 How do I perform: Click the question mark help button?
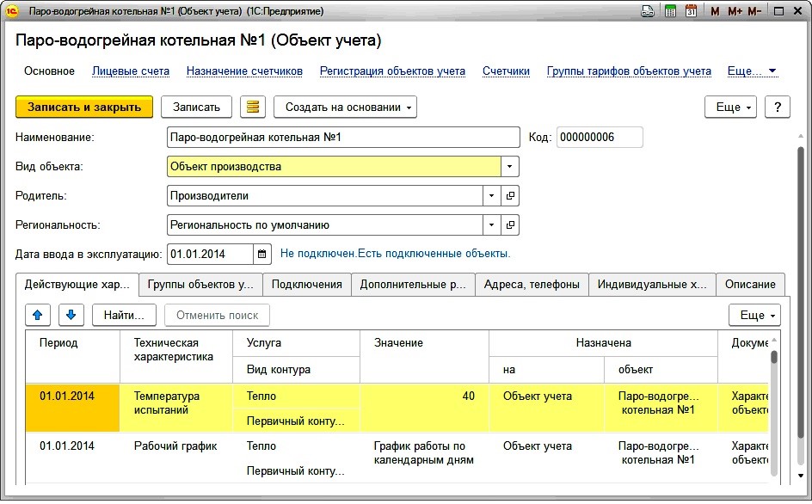pos(777,107)
